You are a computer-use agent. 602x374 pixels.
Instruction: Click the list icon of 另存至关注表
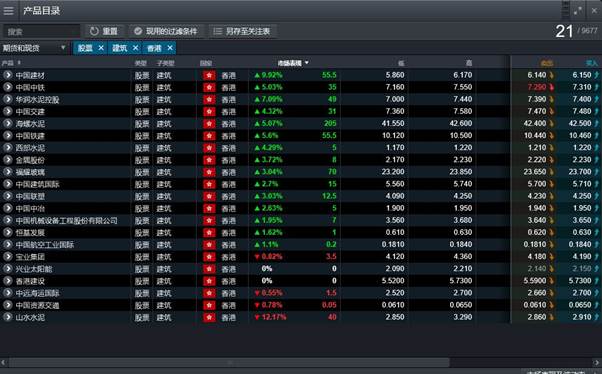point(218,31)
